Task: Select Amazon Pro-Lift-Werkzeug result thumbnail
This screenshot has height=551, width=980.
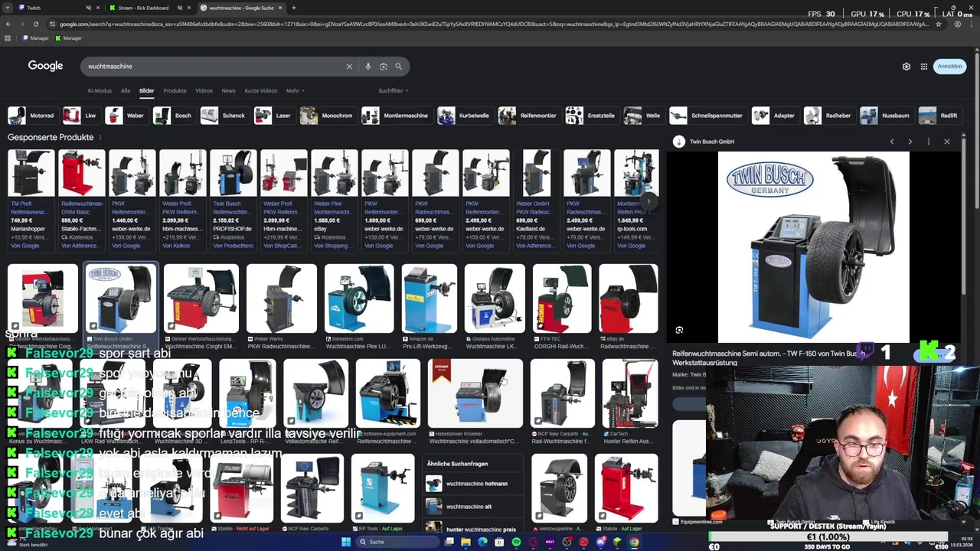Action: click(430, 299)
